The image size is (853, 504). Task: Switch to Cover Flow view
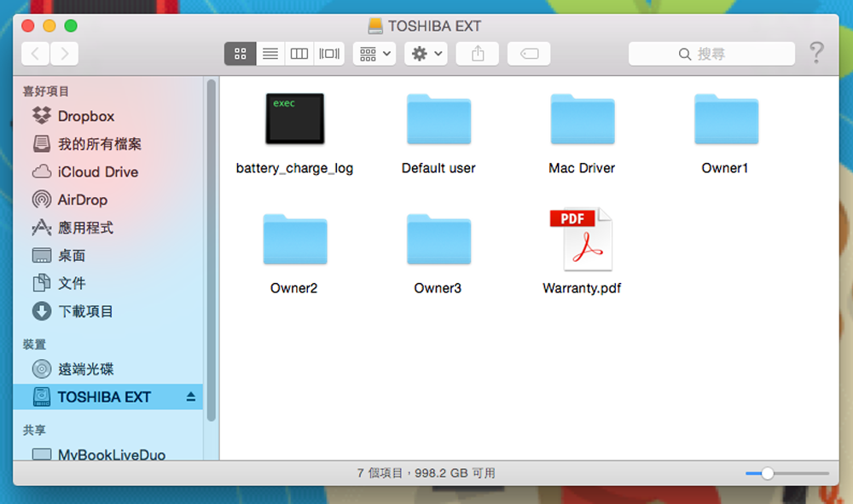click(329, 54)
